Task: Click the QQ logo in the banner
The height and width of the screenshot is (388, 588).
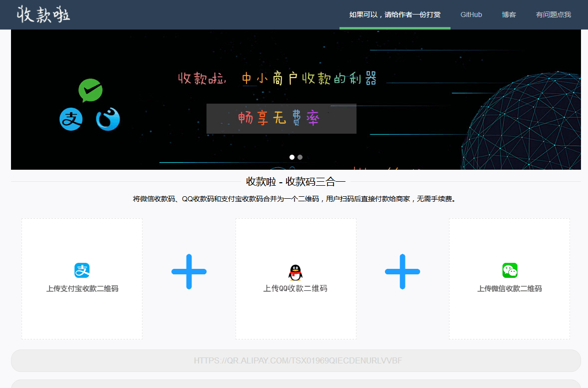Action: point(107,119)
